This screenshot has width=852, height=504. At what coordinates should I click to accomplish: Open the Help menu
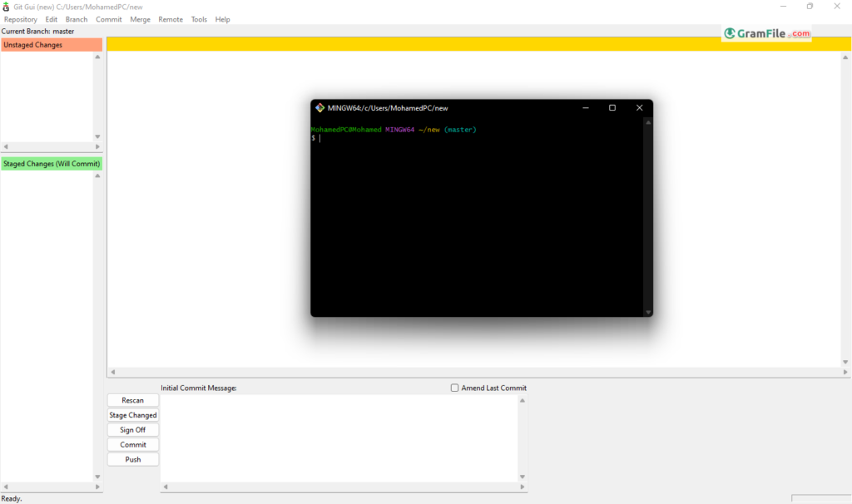222,18
